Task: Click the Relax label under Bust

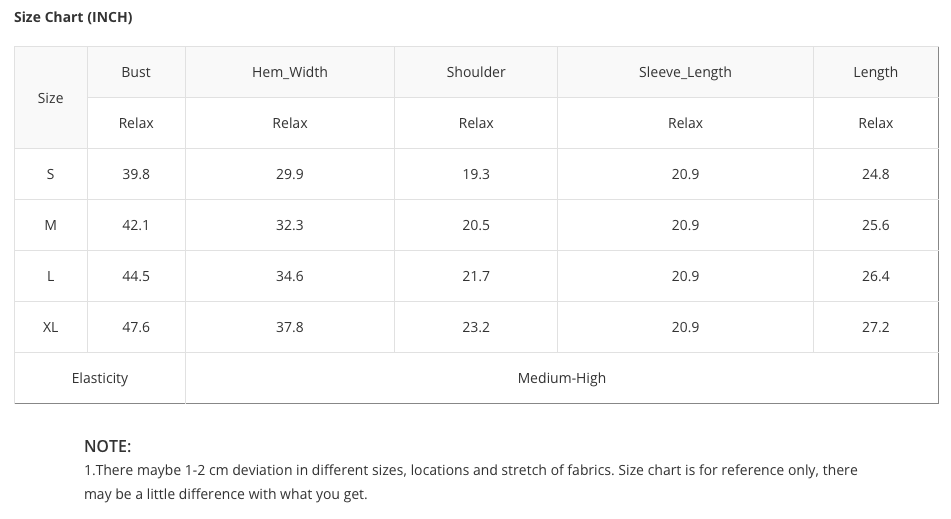Action: pyautogui.click(x=136, y=123)
